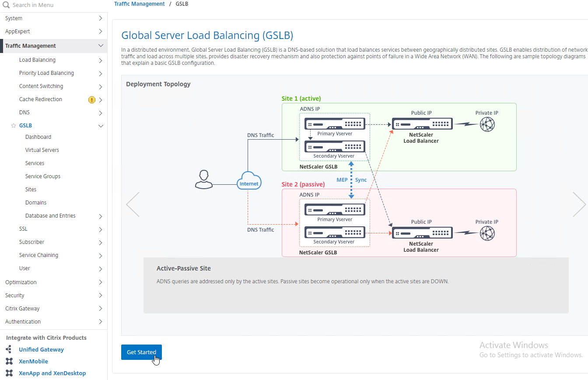This screenshot has width=588, height=380.
Task: Expand the Database and Entries node
Action: [101, 216]
